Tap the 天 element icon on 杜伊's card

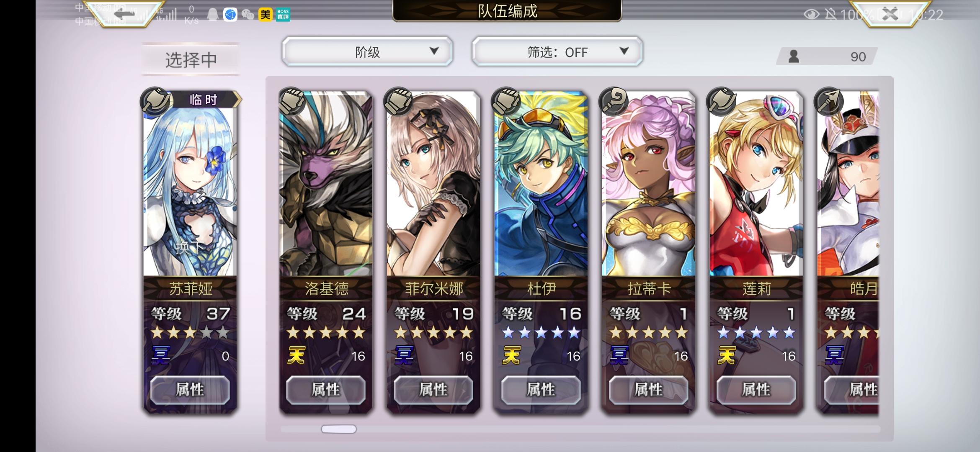(512, 356)
